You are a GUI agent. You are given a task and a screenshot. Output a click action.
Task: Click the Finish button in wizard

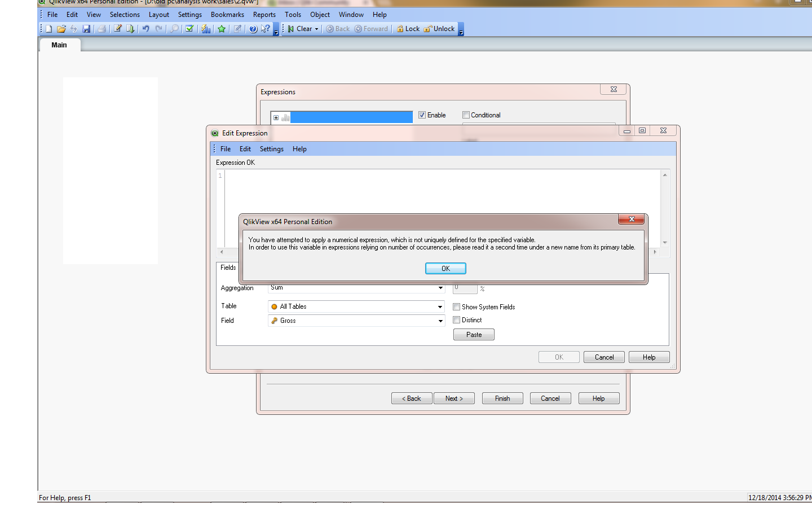(502, 398)
